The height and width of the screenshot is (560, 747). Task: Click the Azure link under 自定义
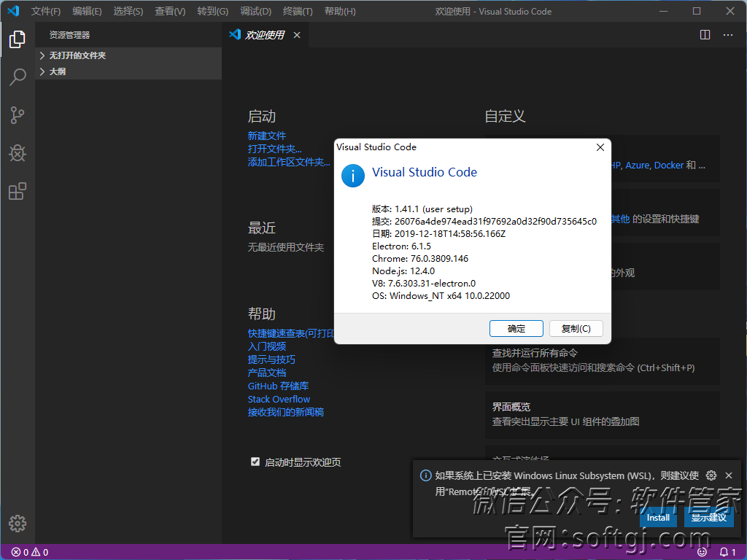click(638, 166)
